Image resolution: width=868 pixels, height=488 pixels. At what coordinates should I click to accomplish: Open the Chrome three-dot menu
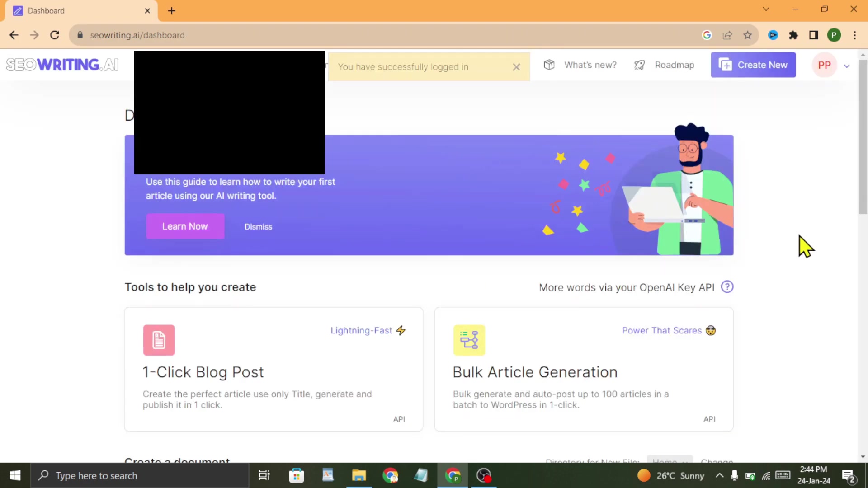click(x=854, y=35)
